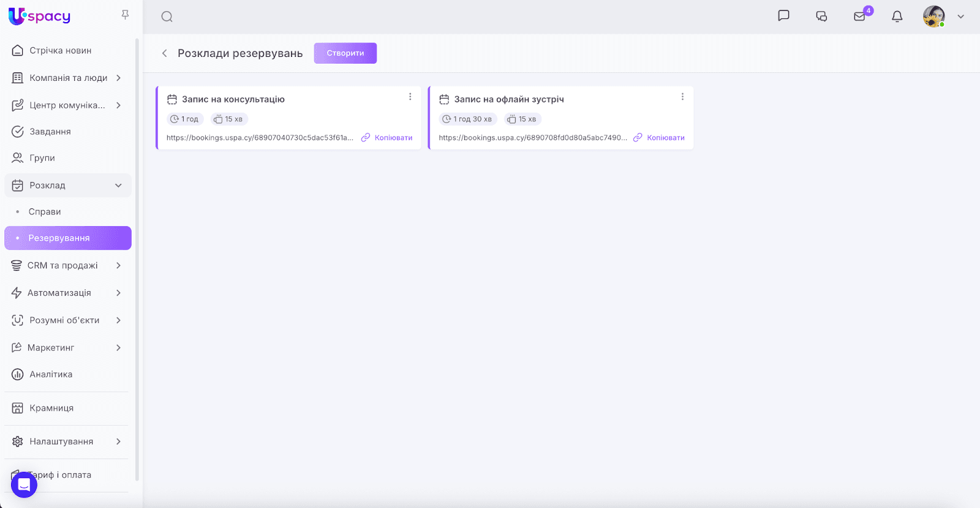Click the Стрічка новин home icon
980x508 pixels.
[x=18, y=50]
